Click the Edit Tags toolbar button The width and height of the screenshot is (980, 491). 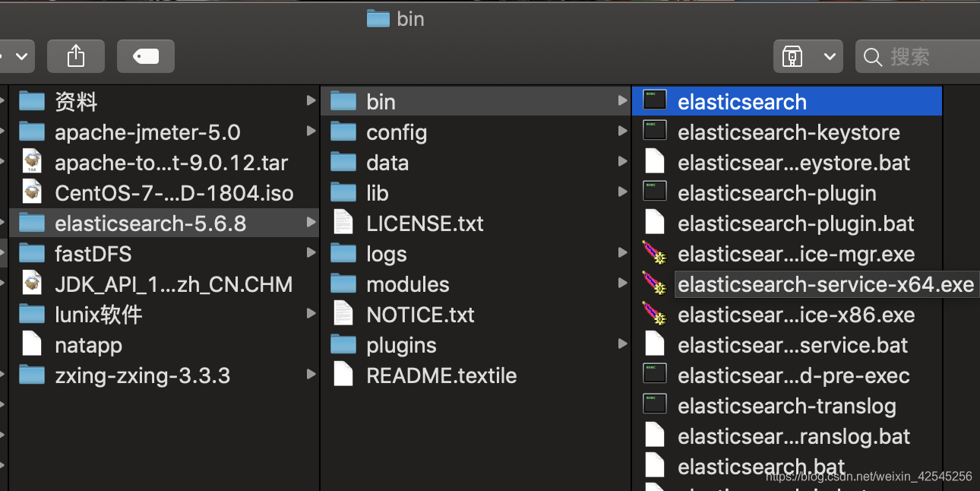pyautogui.click(x=146, y=56)
